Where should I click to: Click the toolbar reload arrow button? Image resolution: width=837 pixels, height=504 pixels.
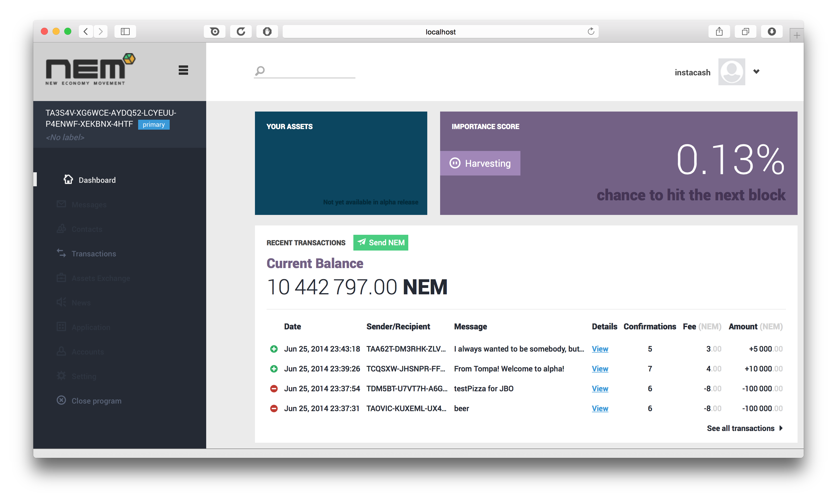tap(241, 32)
